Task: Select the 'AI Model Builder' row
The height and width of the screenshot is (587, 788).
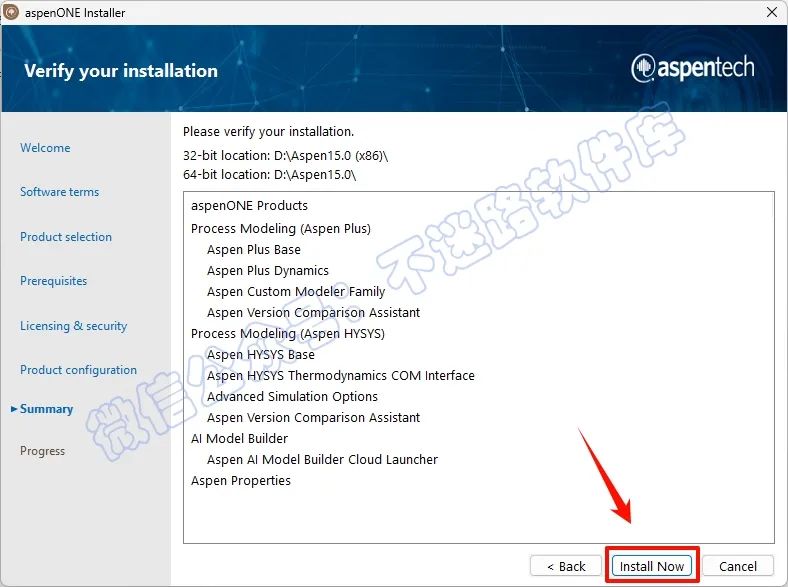Action: pyautogui.click(x=239, y=439)
